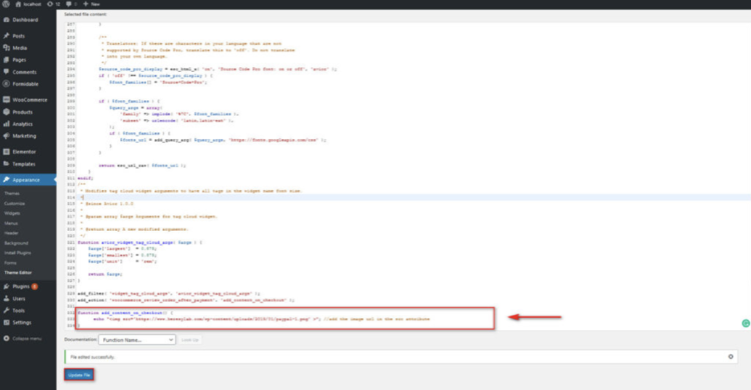Click the 'return $args;' code line
Viewport: 751px width, 390px height.
105,274
